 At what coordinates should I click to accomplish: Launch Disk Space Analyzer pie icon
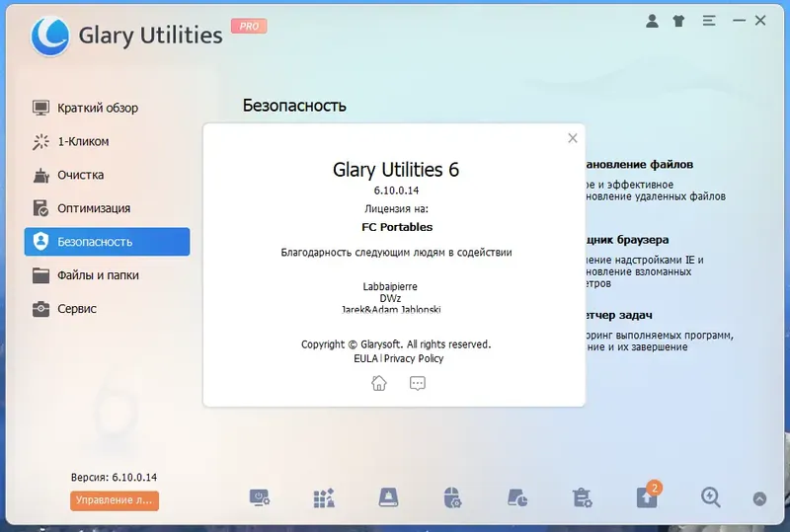(516, 497)
